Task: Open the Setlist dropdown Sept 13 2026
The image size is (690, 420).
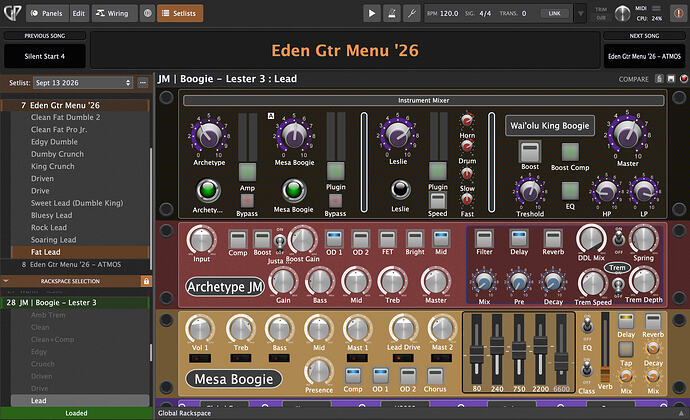Action: pos(83,83)
